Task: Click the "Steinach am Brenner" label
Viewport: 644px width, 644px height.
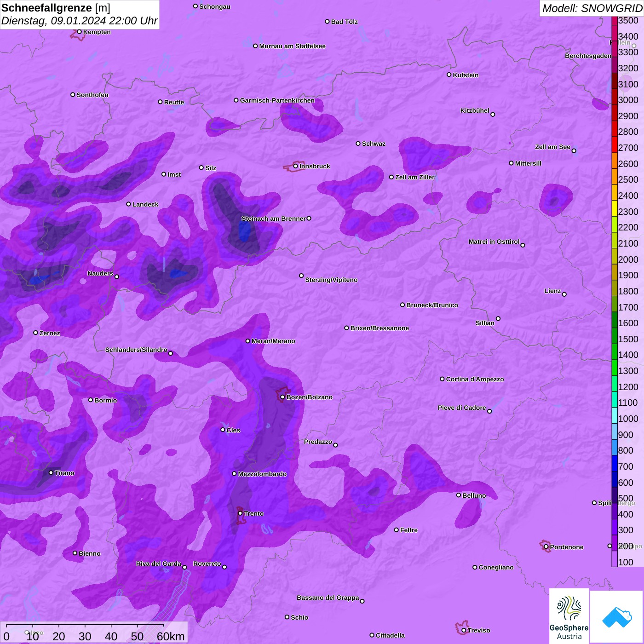Action: click(274, 218)
